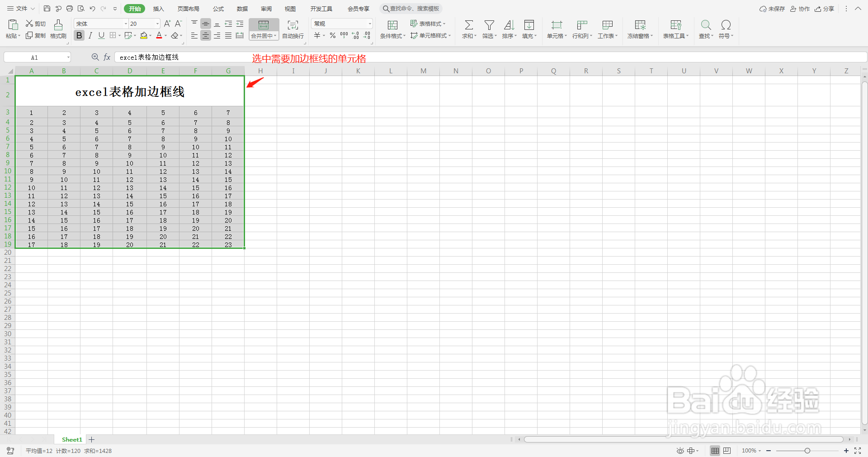Click the Conditional Formatting (条件格式) icon
Screen dimensions: 868x457
coord(392,25)
